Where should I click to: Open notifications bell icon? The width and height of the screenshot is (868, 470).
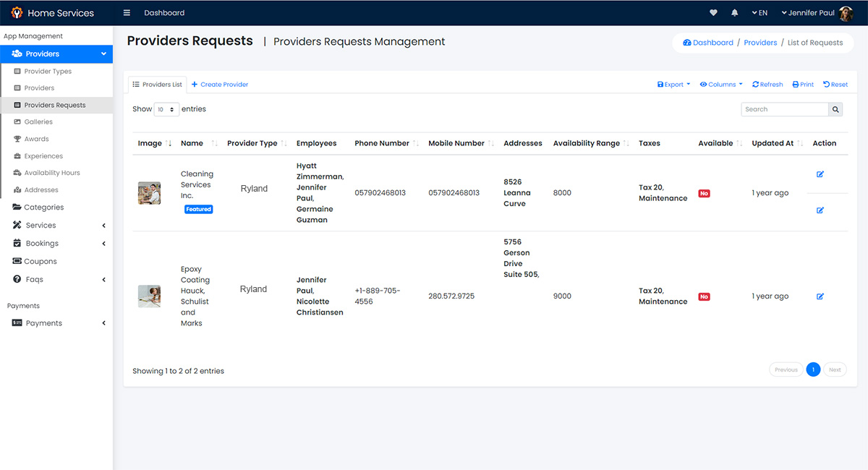point(735,13)
